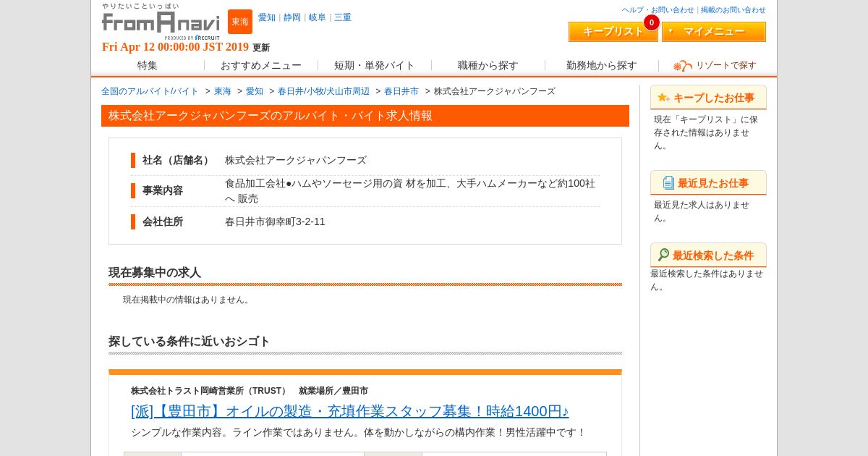The image size is (868, 456).
Task: Click the magnifier icon beside 最近検索した条件
Action: [663, 255]
